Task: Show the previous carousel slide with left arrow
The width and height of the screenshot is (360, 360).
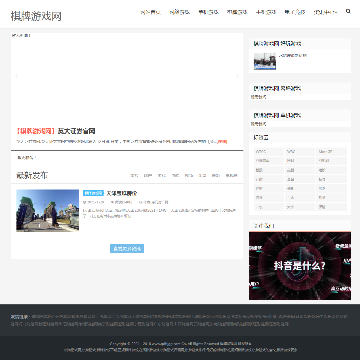Action: point(16,76)
